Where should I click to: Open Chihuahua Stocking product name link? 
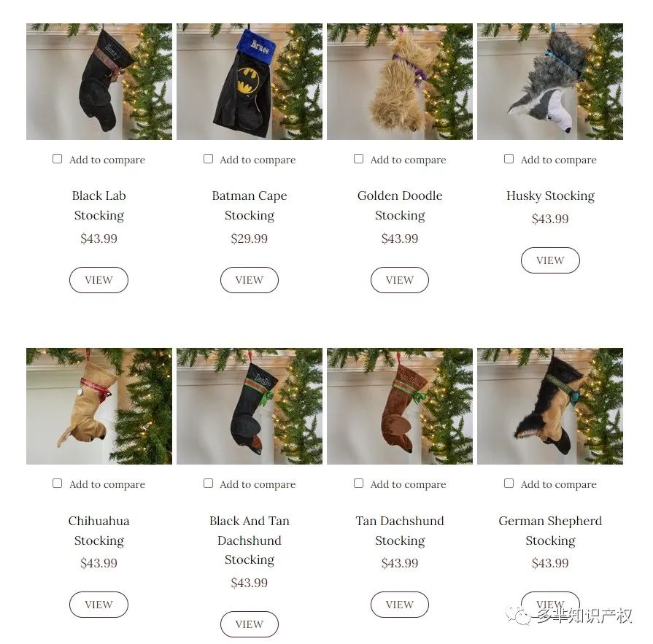(x=99, y=530)
